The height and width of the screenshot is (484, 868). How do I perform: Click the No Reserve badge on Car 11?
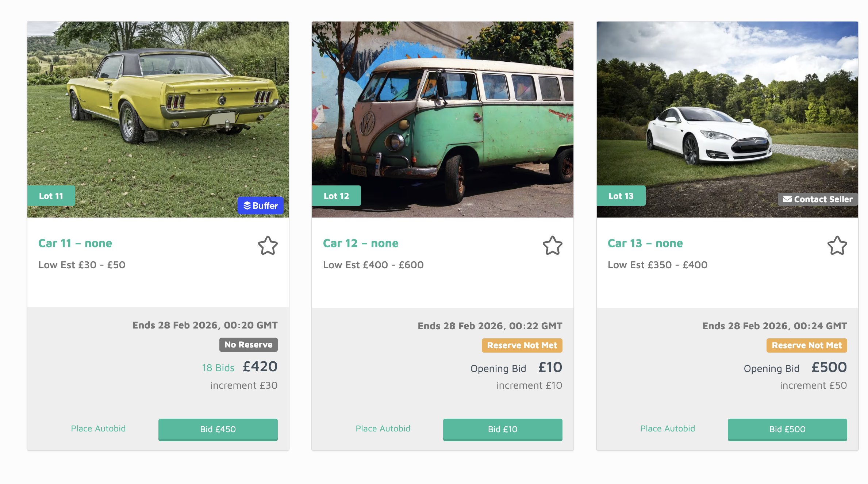point(248,344)
